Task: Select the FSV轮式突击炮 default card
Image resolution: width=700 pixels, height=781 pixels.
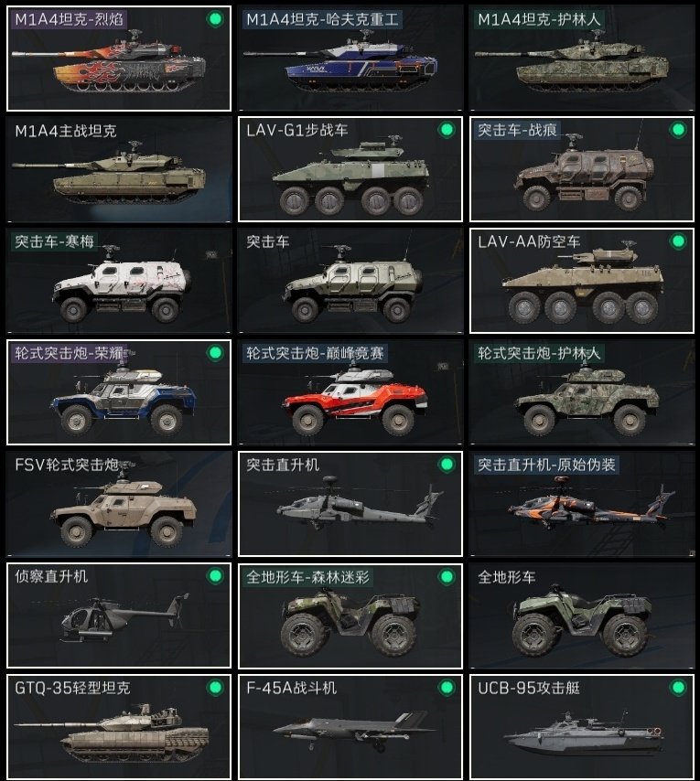Action: pyautogui.click(x=119, y=504)
